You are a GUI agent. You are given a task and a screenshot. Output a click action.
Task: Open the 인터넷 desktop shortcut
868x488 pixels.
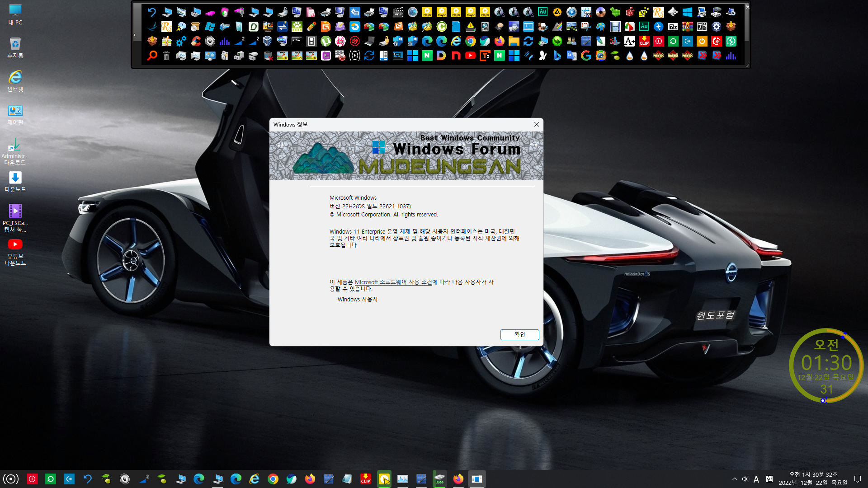pyautogui.click(x=15, y=81)
